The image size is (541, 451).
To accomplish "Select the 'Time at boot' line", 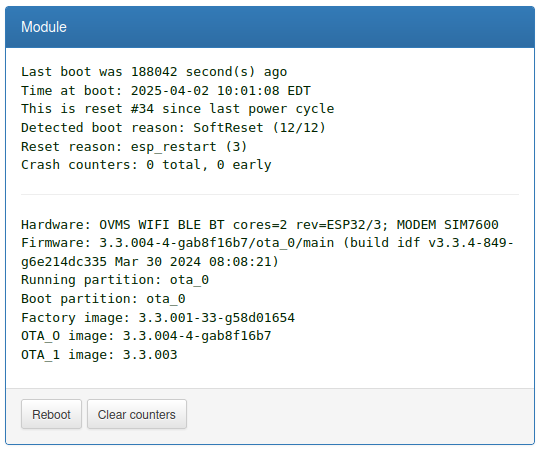I will (x=166, y=91).
